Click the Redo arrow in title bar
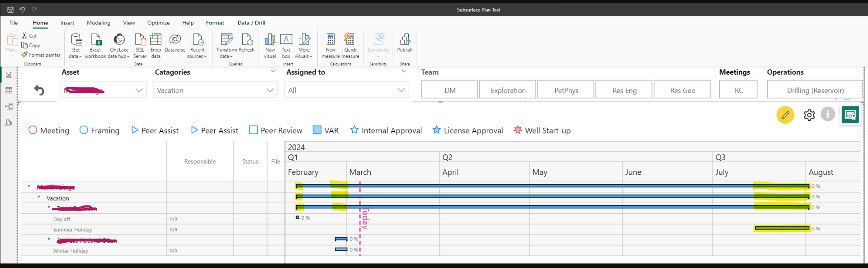This screenshot has height=268, width=868. pyautogui.click(x=34, y=9)
